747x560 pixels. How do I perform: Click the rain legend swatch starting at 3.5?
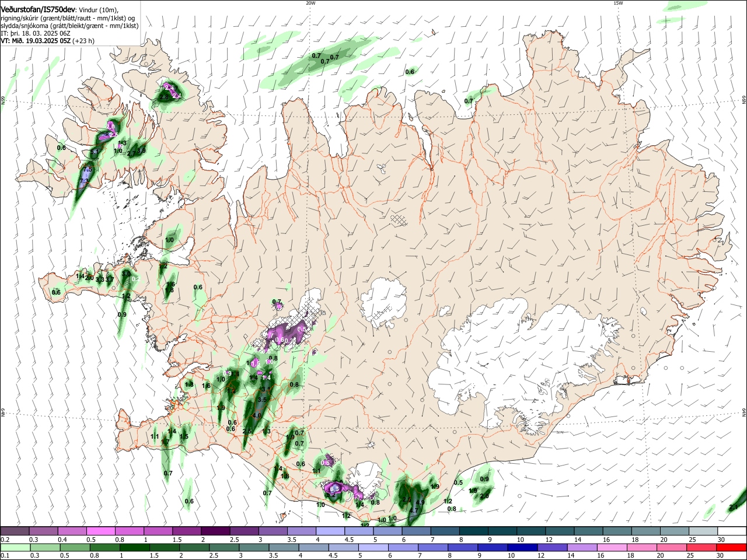(283, 547)
